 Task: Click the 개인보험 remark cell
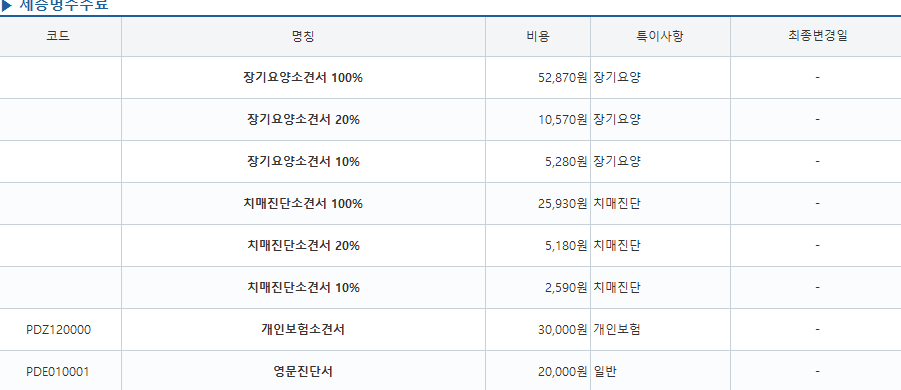coord(660,330)
